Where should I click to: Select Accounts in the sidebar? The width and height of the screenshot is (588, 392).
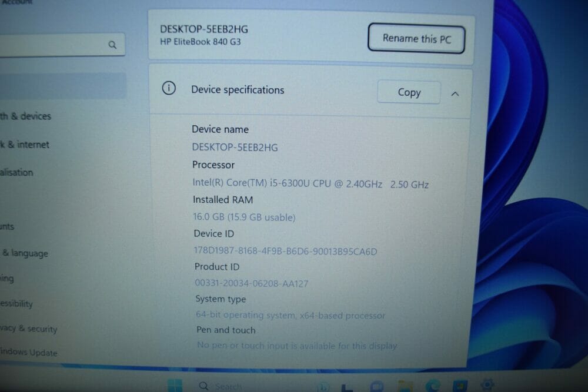pos(7,227)
